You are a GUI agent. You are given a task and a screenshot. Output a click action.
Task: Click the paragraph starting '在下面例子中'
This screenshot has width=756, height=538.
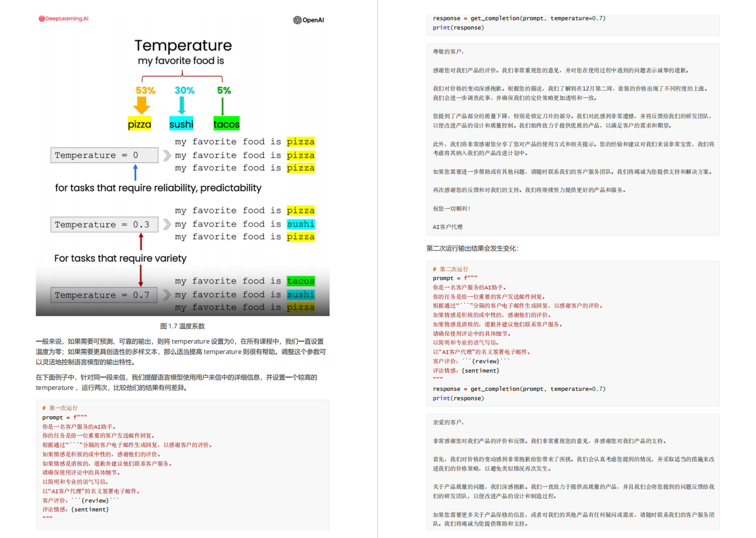177,382
